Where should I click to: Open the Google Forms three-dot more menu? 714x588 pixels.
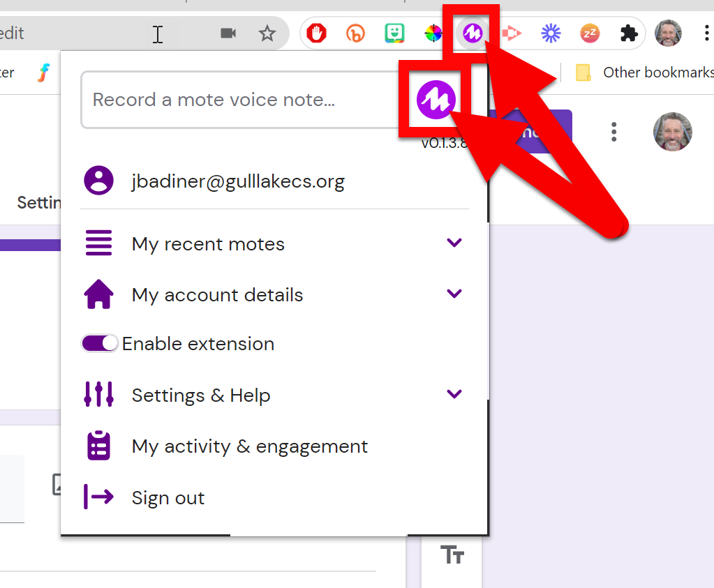613,132
